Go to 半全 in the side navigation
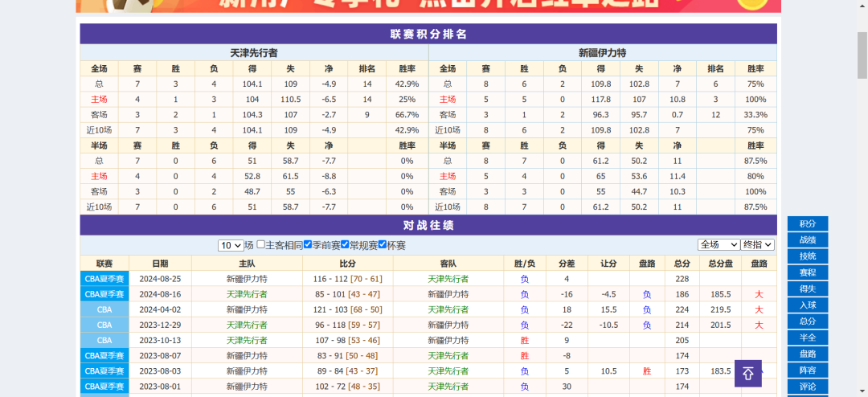This screenshot has height=397, width=868. [x=808, y=338]
